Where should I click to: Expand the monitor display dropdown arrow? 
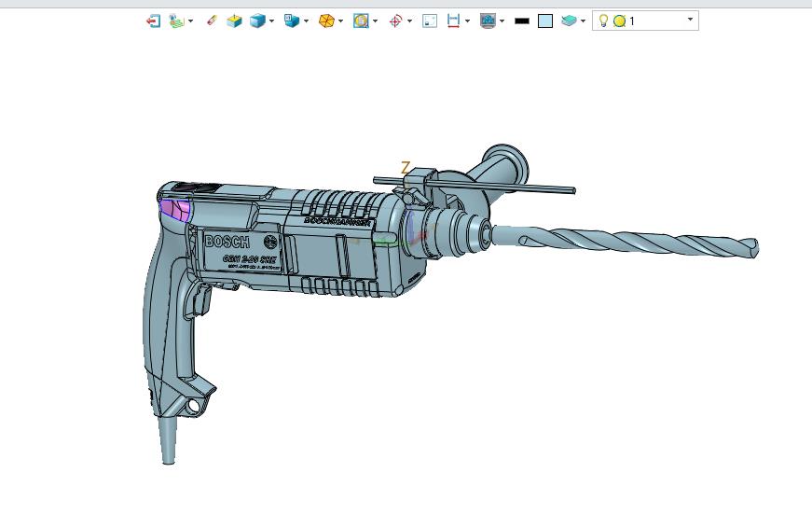[502, 21]
